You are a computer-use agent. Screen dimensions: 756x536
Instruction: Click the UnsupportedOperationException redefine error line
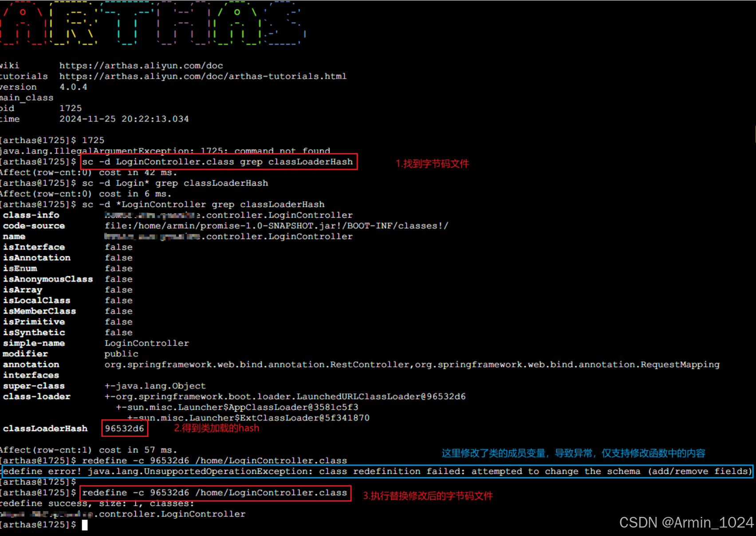pos(378,471)
